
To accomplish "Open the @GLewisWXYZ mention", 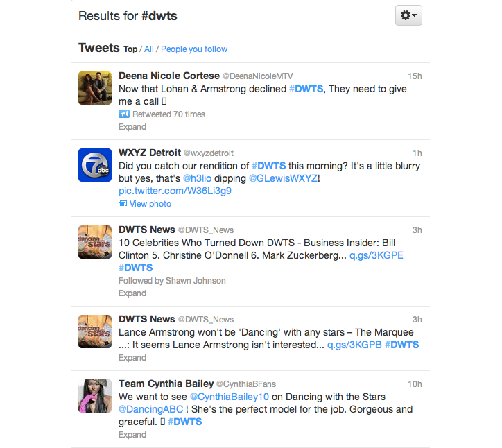I will coord(284,178).
